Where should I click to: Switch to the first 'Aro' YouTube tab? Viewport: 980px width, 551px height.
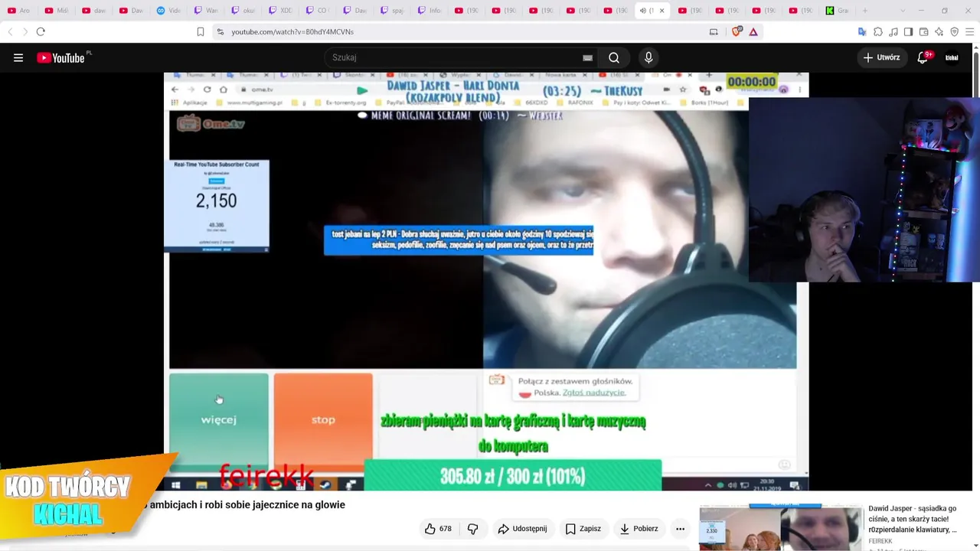point(19,11)
